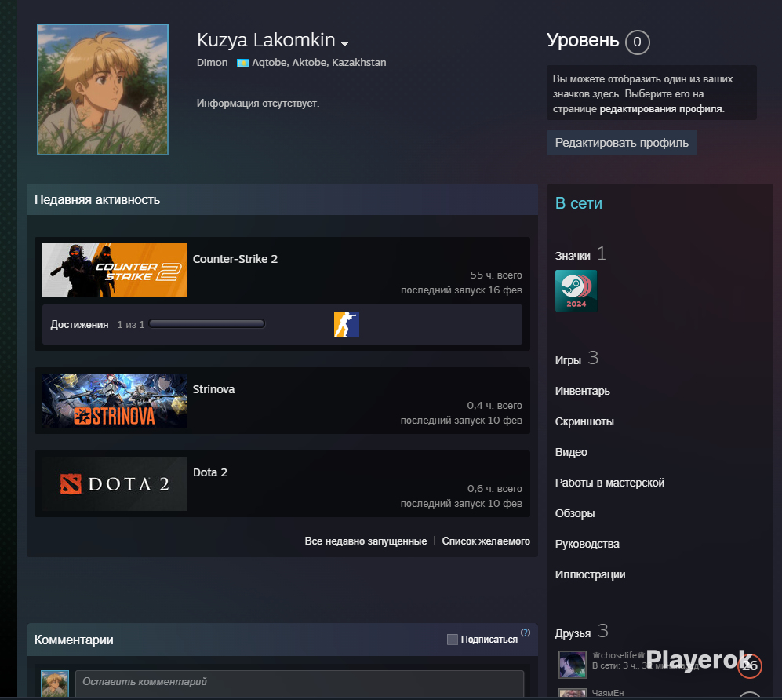The height and width of the screenshot is (700, 782).
Task: Click the achievements progress bar
Action: click(x=207, y=324)
